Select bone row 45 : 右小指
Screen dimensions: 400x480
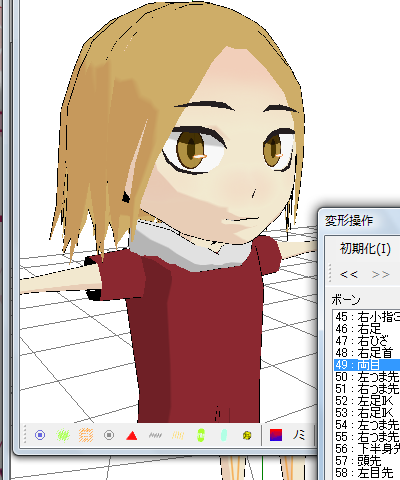coord(366,317)
